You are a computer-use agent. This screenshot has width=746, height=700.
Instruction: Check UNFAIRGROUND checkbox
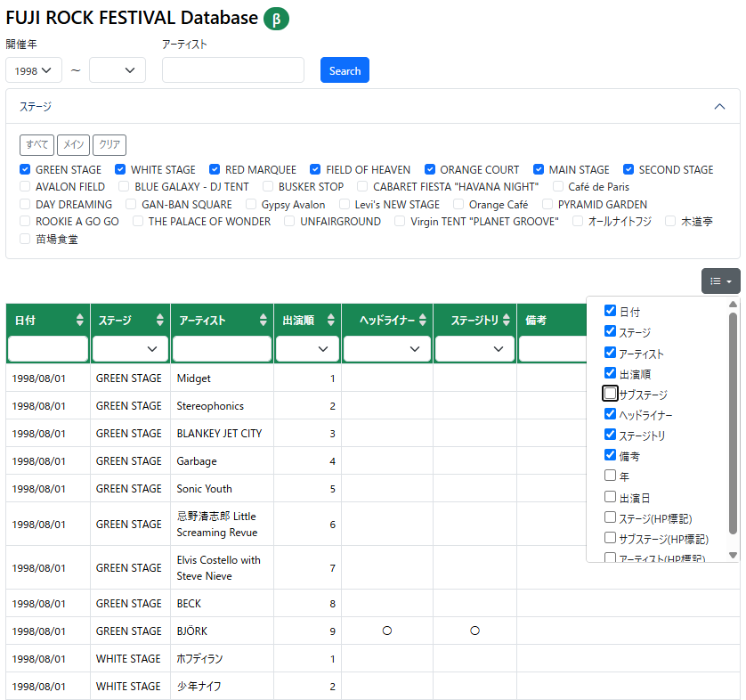289,221
